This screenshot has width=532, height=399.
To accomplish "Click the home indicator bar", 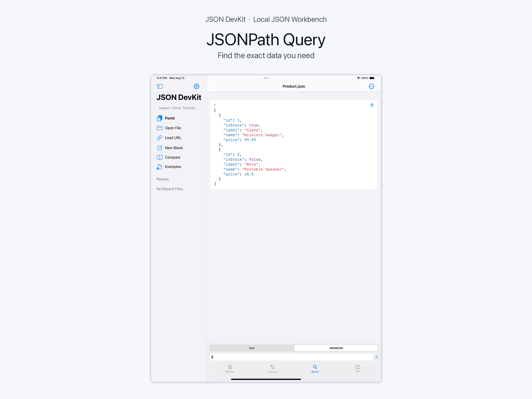I will click(x=266, y=379).
